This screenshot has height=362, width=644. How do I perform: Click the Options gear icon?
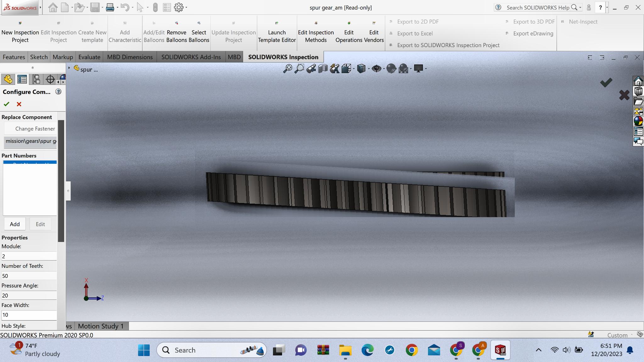coord(179,7)
